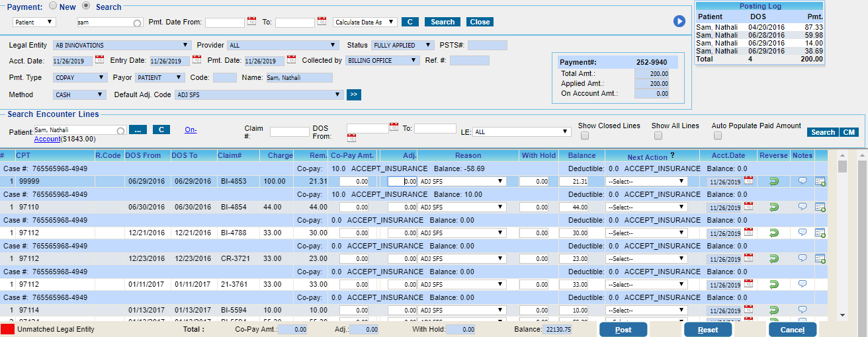The image size is (868, 337).
Task: Open Method CASH dropdown
Action: (x=80, y=95)
